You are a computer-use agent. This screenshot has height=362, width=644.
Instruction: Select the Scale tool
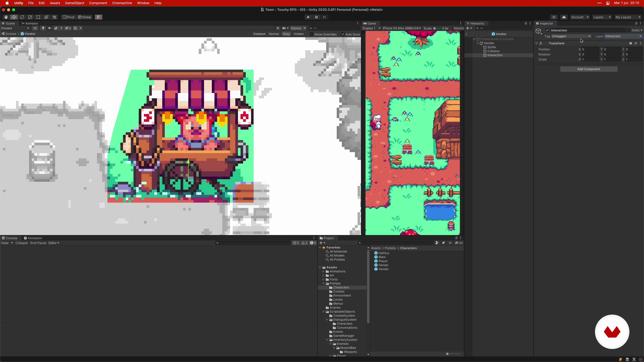[x=30, y=17]
